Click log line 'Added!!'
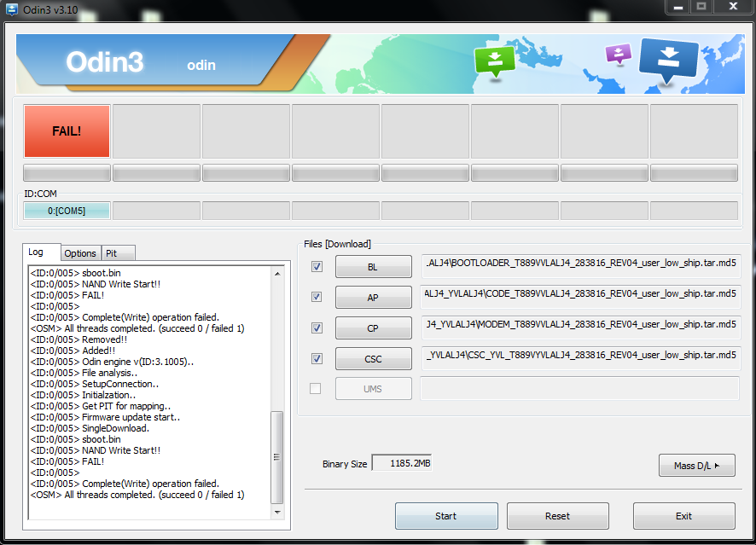This screenshot has height=545, width=756. (x=73, y=351)
